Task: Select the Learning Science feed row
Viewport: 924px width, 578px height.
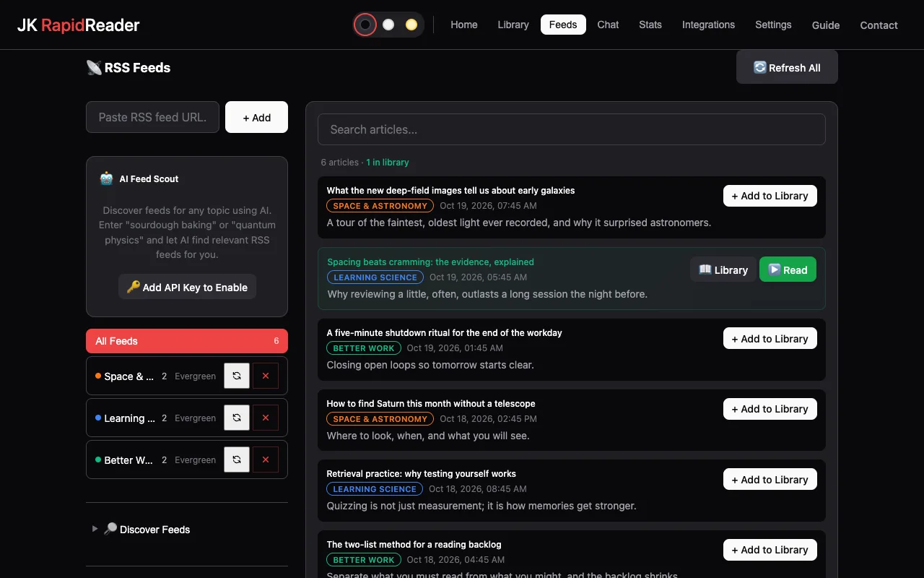Action: tap(187, 418)
